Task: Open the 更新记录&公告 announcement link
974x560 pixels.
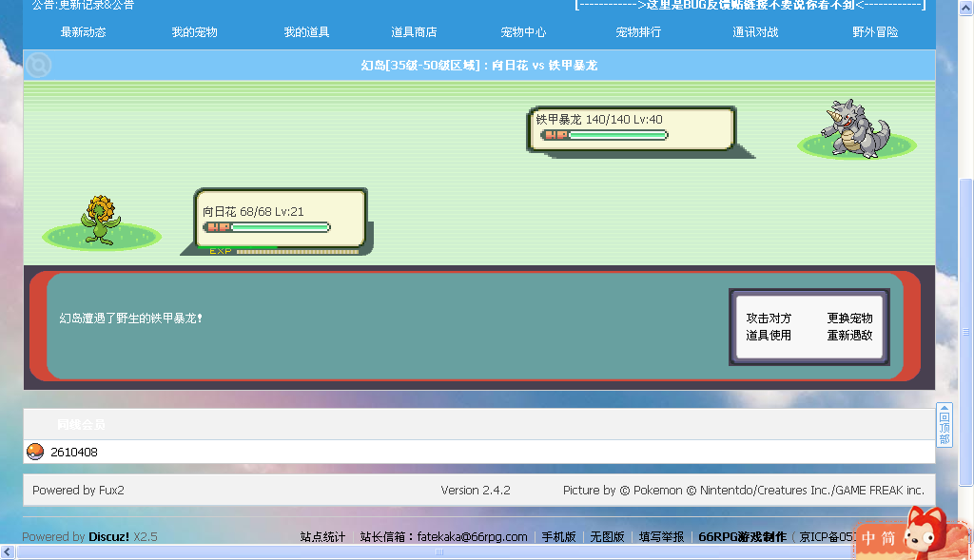Action: [96, 5]
